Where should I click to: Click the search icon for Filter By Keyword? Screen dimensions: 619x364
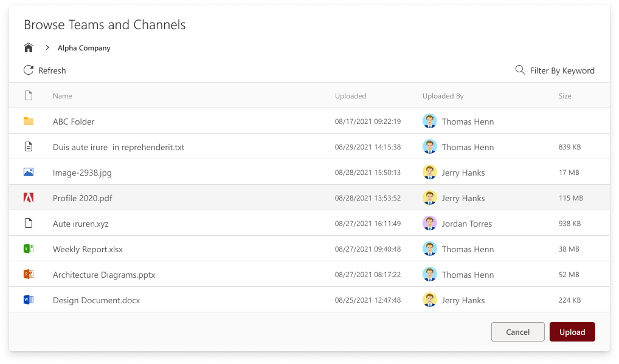[520, 70]
